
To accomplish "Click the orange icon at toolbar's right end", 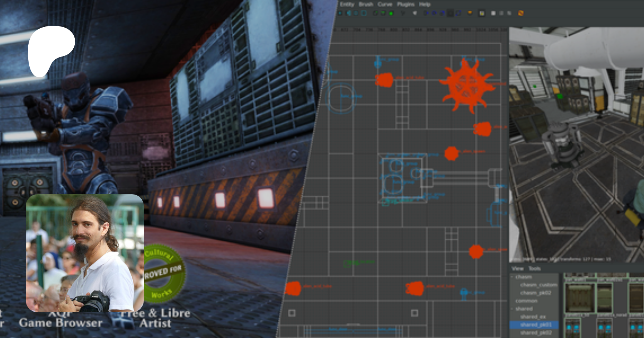I will click(521, 13).
